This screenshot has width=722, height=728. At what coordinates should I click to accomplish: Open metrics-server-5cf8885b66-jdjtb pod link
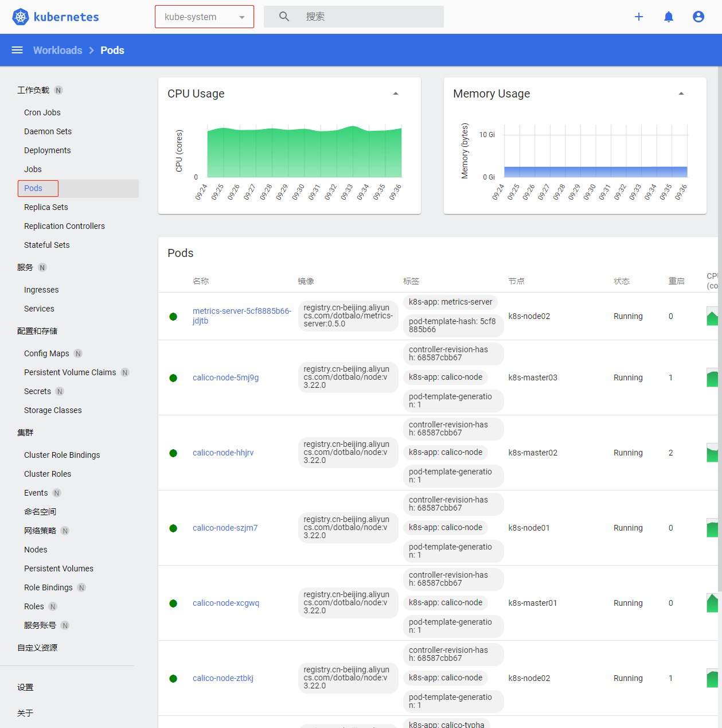tap(242, 316)
